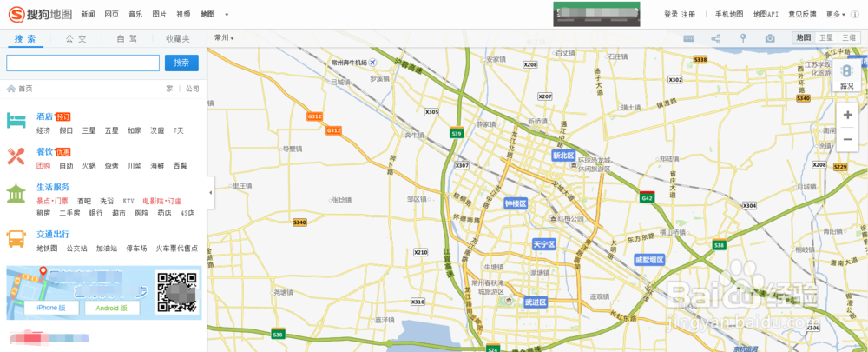Click the Android 版 download button

pos(112,308)
